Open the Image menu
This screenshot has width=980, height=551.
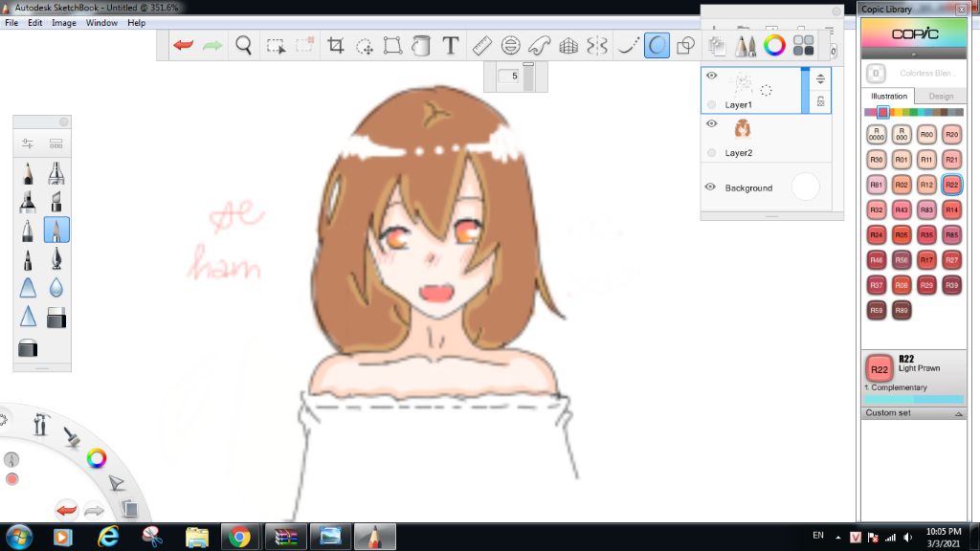(64, 23)
